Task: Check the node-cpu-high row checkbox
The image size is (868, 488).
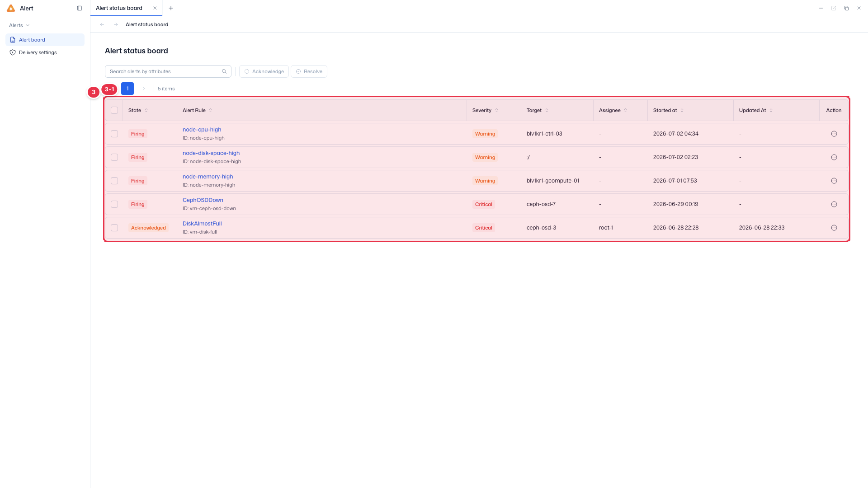Action: click(114, 134)
